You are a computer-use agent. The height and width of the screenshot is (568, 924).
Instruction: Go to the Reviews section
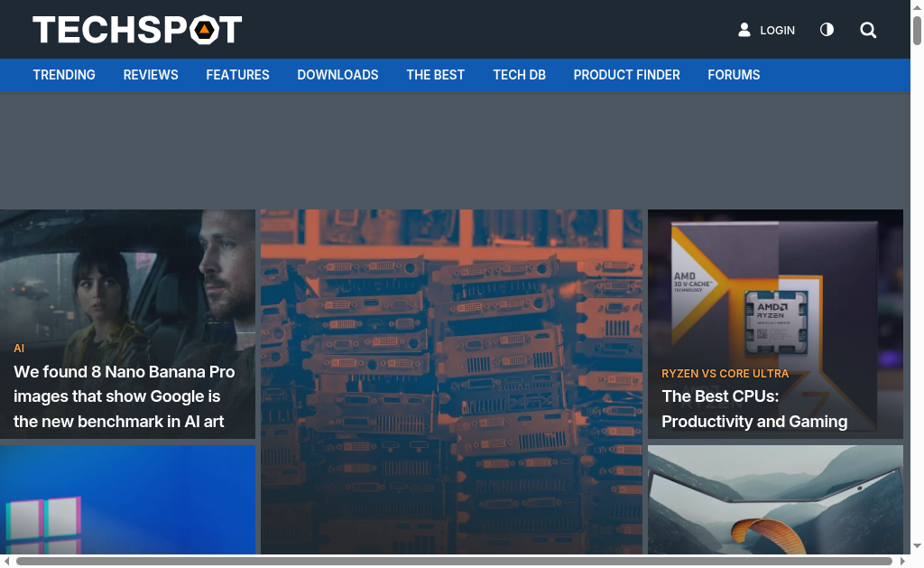click(x=151, y=75)
